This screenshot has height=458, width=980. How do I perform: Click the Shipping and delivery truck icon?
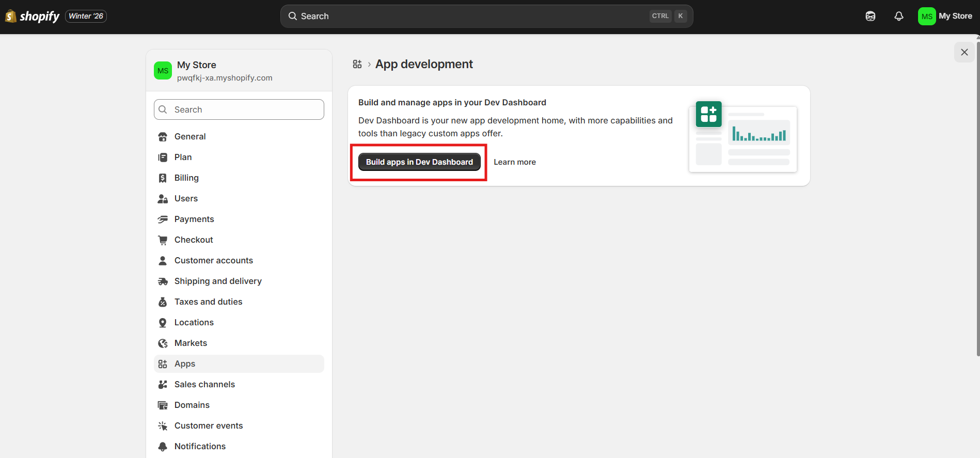pyautogui.click(x=163, y=281)
